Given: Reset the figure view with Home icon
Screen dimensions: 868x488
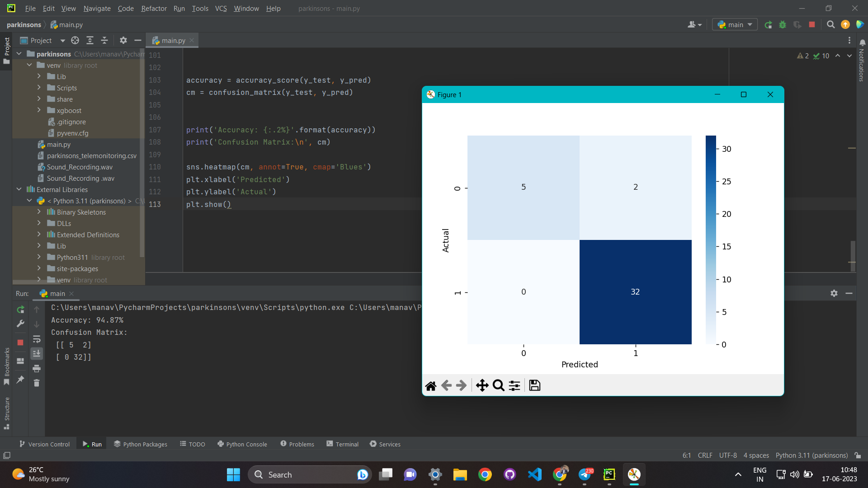Looking at the screenshot, I should pyautogui.click(x=431, y=385).
